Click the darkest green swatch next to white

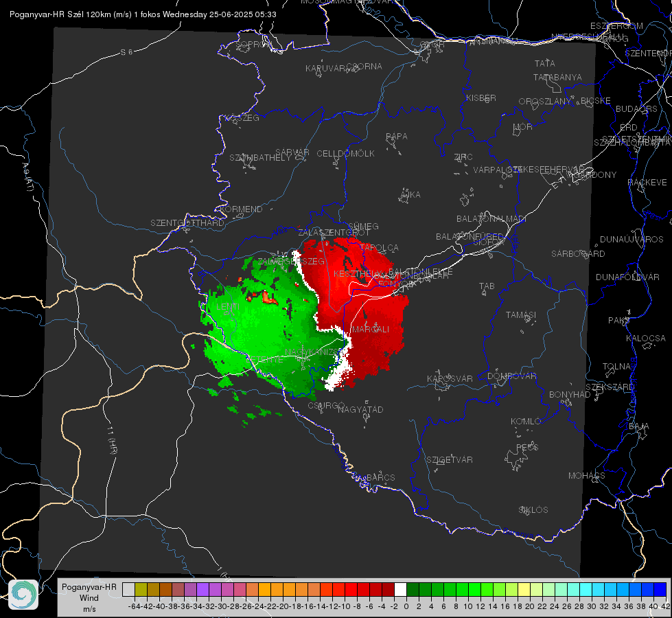tap(413, 589)
